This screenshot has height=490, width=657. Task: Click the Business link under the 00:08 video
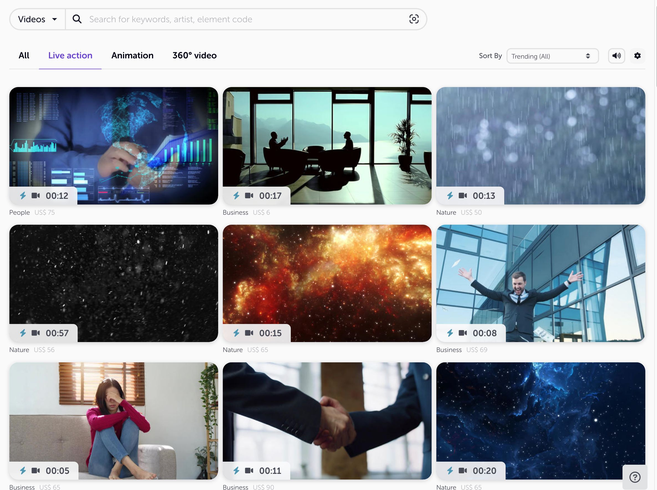click(x=449, y=350)
